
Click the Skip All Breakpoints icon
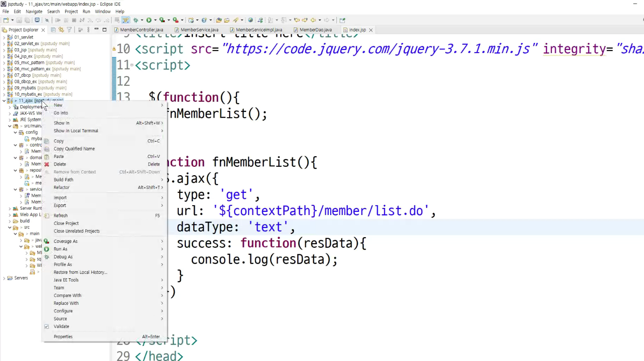(46, 20)
